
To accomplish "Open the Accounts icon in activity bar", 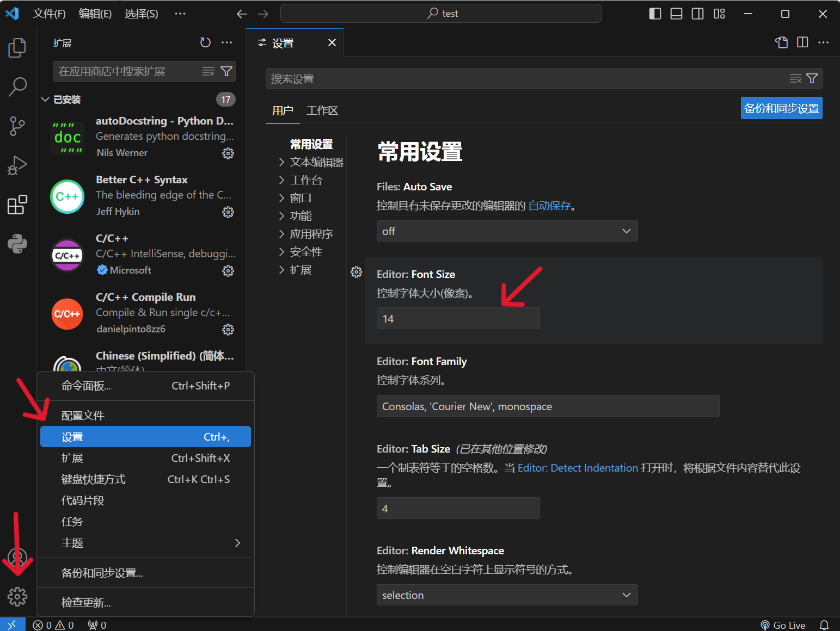I will [17, 558].
